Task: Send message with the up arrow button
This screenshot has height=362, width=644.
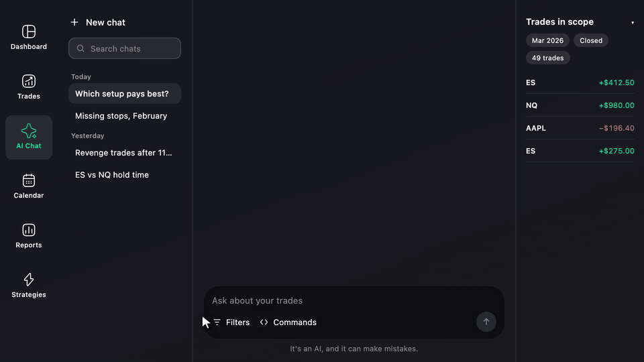Action: coord(486,322)
